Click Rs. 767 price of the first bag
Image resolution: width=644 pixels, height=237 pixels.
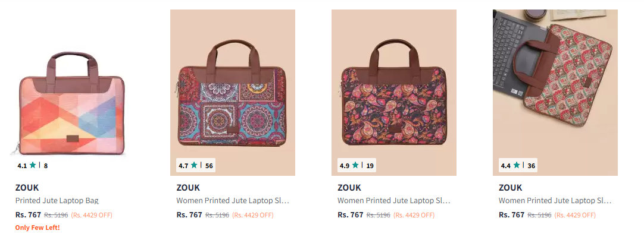click(29, 214)
